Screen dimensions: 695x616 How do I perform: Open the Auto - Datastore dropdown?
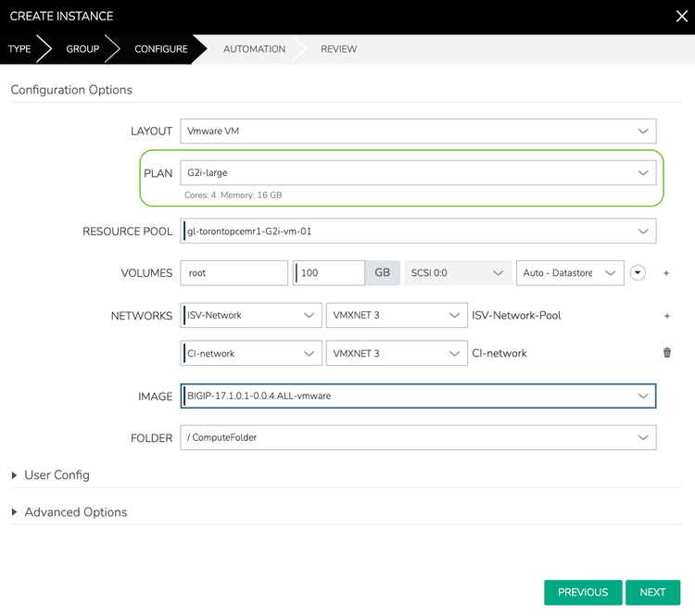[569, 273]
